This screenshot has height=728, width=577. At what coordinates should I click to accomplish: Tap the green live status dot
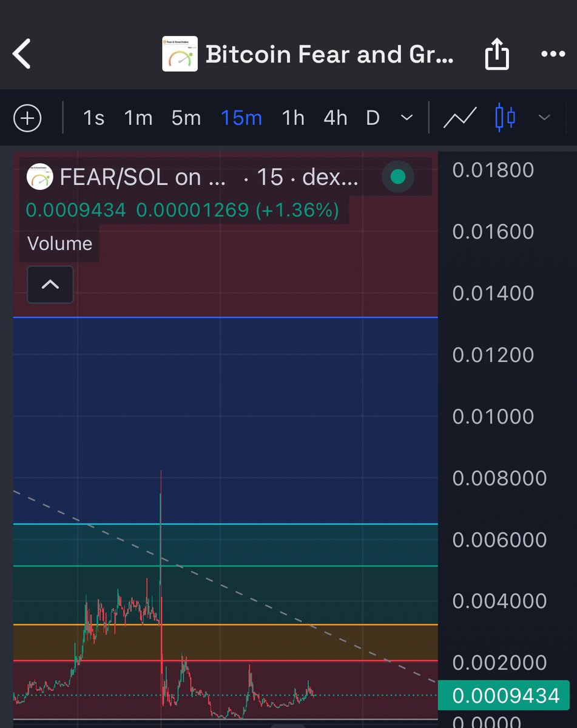pos(397,177)
